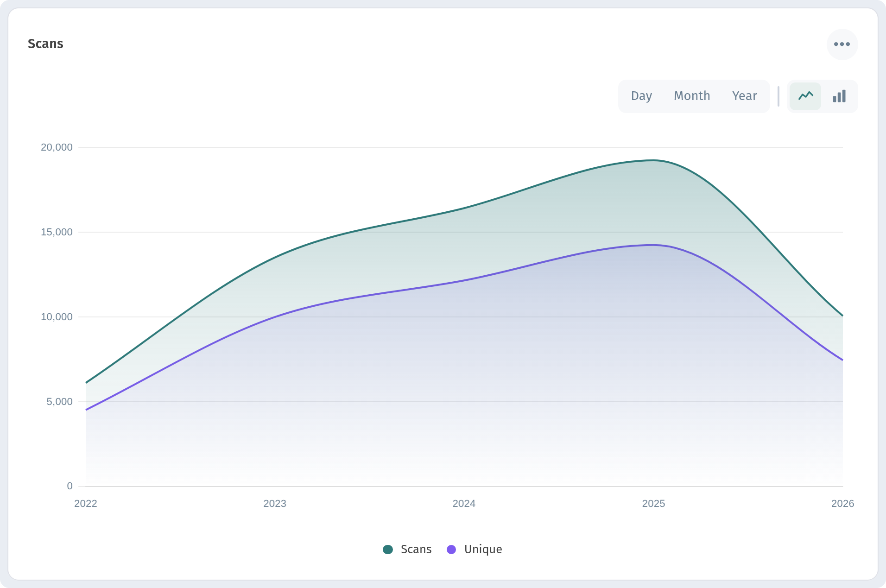Viewport: 886px width, 588px height.
Task: Click the 0 y-axis label
Action: [70, 486]
